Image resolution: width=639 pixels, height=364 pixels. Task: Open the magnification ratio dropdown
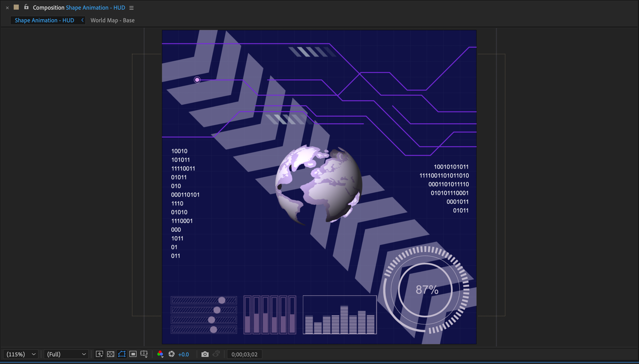click(21, 354)
